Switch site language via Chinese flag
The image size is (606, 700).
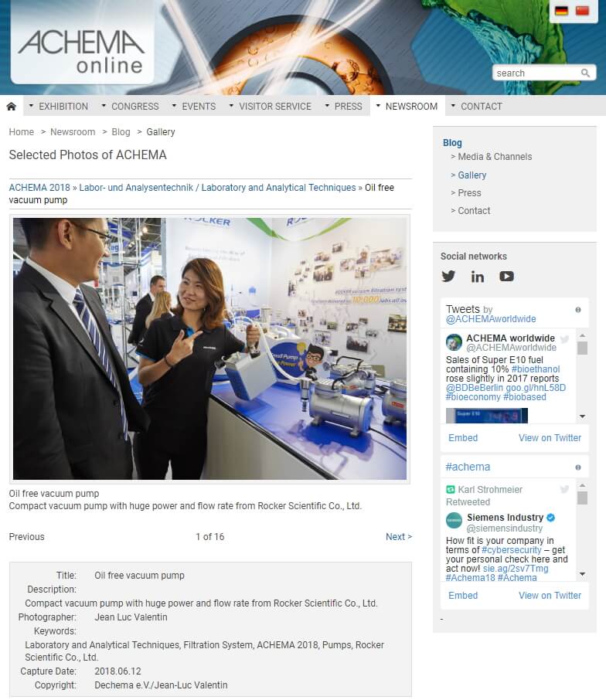pyautogui.click(x=582, y=11)
